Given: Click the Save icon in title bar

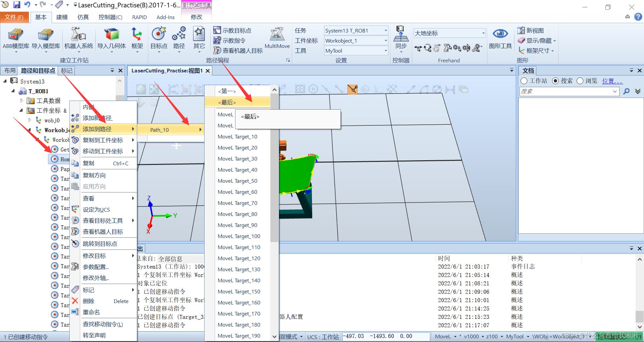Looking at the screenshot, I should coord(16,5).
